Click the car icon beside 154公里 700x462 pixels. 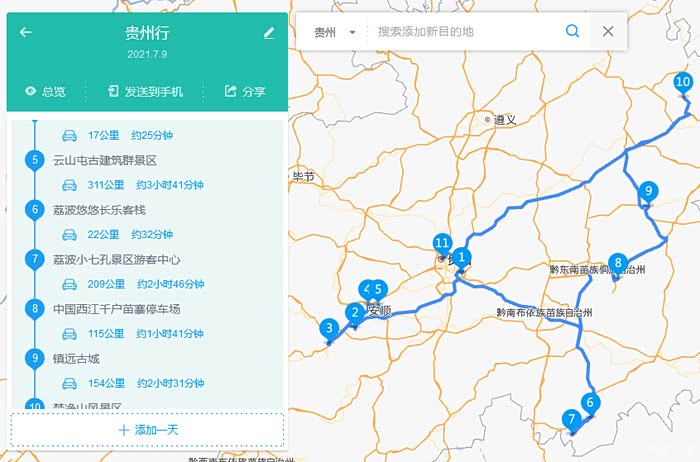69,383
